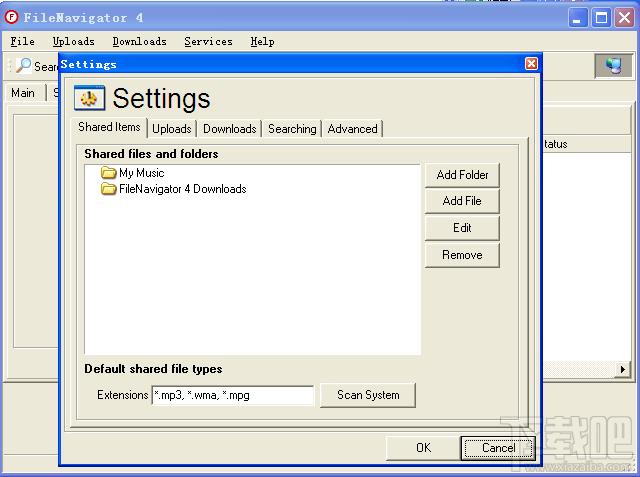Select the FileNavigator 4 Downloads entry text
Viewport: 640px width, 477px height.
(182, 189)
